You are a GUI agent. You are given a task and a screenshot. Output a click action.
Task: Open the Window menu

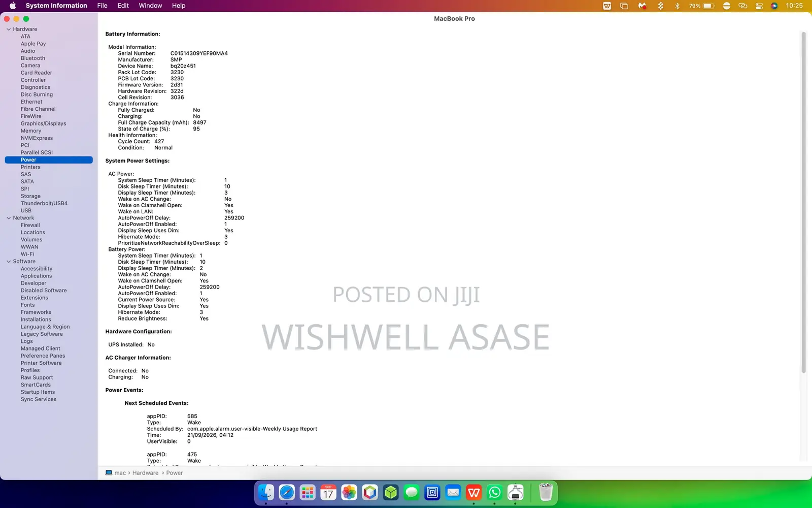(x=150, y=6)
